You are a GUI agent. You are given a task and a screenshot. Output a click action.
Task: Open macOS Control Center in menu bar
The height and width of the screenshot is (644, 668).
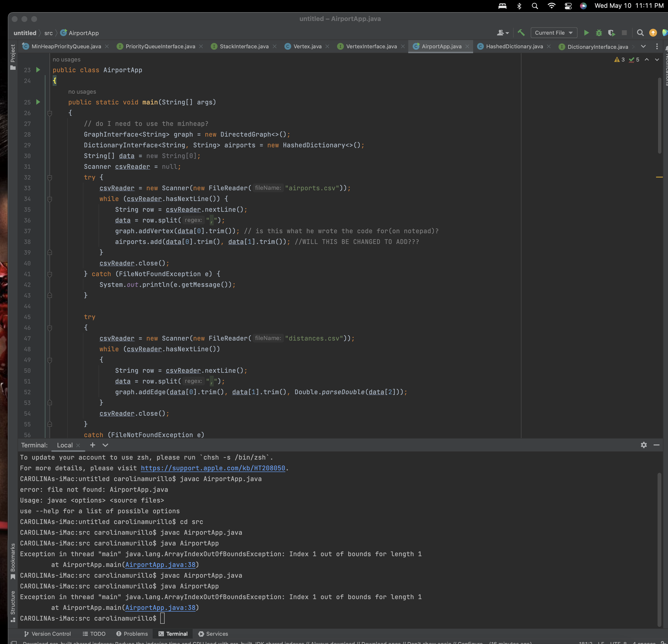(568, 6)
